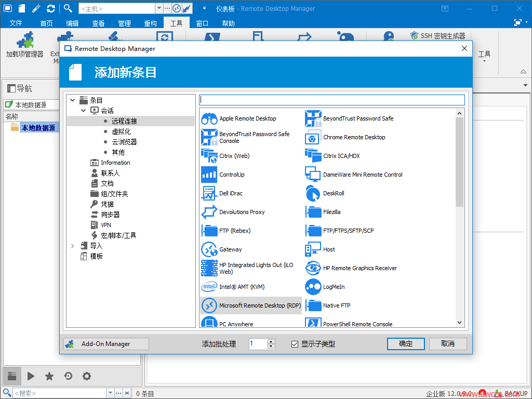This screenshot has width=532, height=399.
Task: Pick DameWare Mini Remote Control icon
Action: tap(313, 175)
